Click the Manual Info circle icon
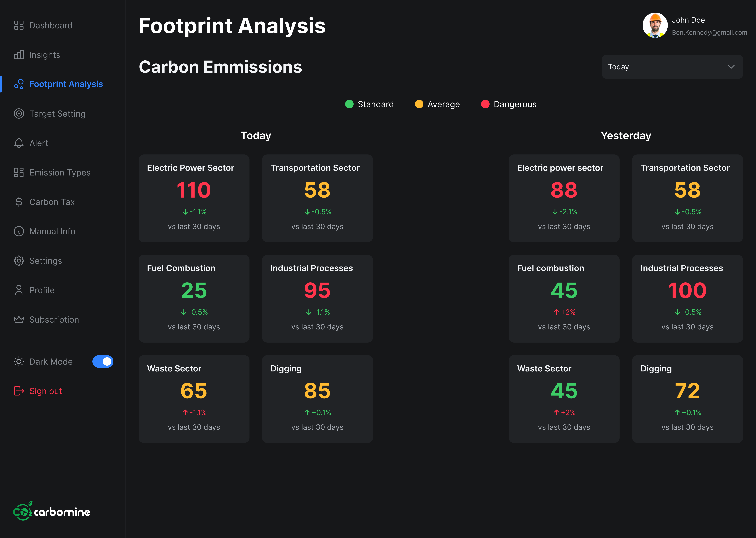The height and width of the screenshot is (538, 756). tap(19, 231)
